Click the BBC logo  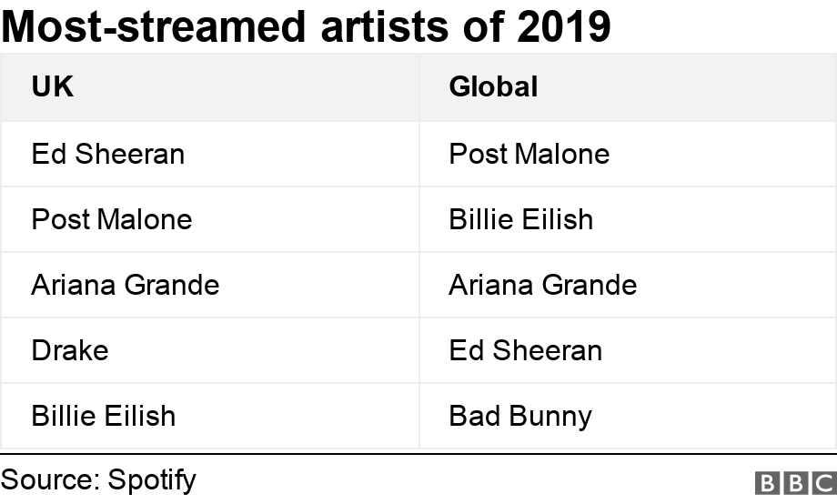(795, 482)
